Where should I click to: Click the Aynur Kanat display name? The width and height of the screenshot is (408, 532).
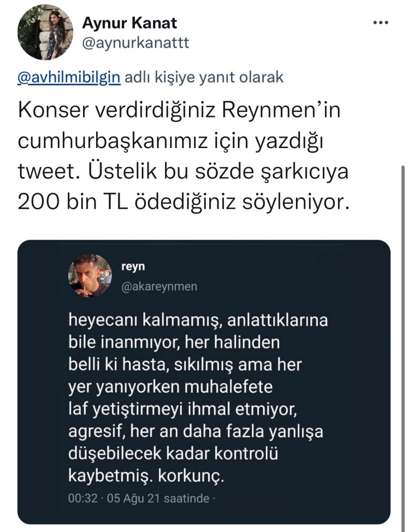click(130, 23)
